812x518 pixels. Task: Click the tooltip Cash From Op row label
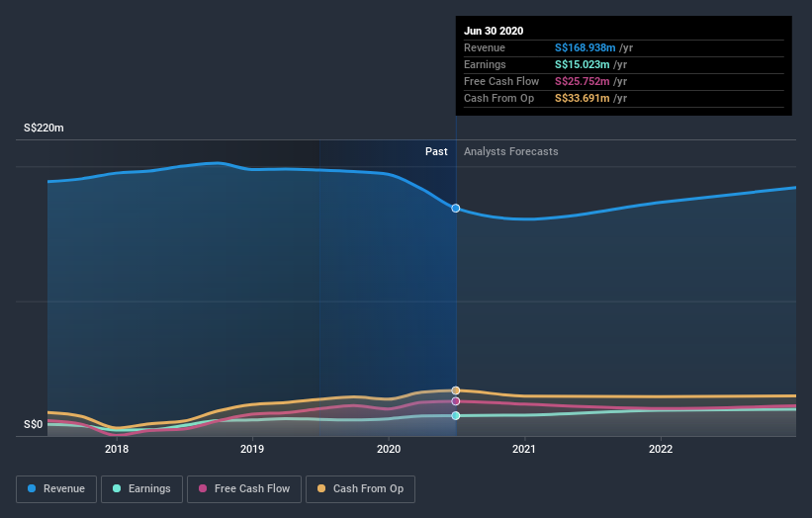pos(498,98)
